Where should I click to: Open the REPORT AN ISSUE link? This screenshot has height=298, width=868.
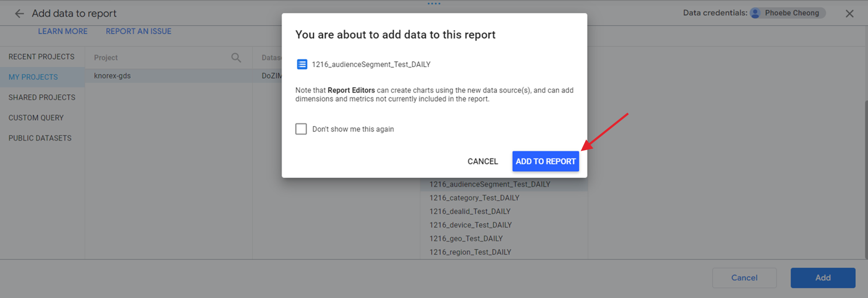138,31
